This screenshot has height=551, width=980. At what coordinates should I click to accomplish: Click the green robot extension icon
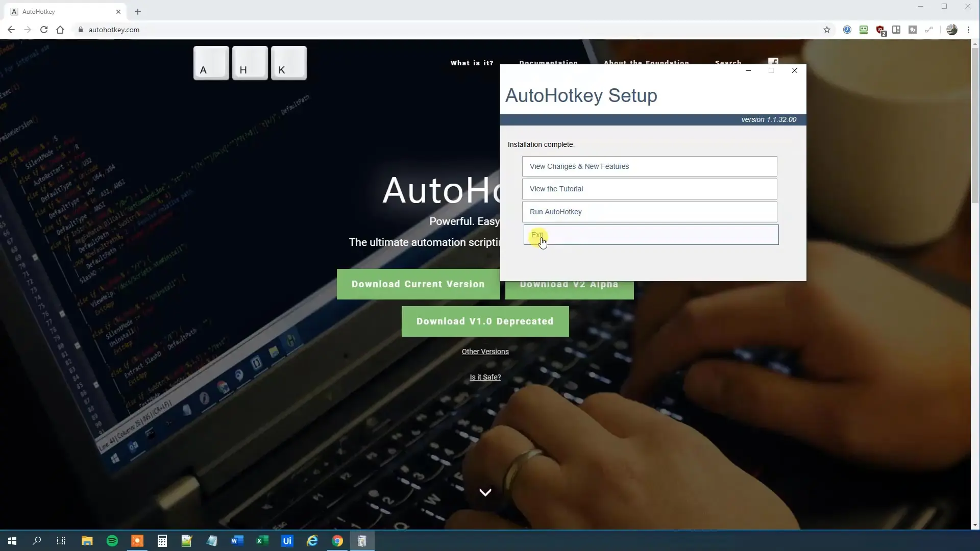point(864,30)
